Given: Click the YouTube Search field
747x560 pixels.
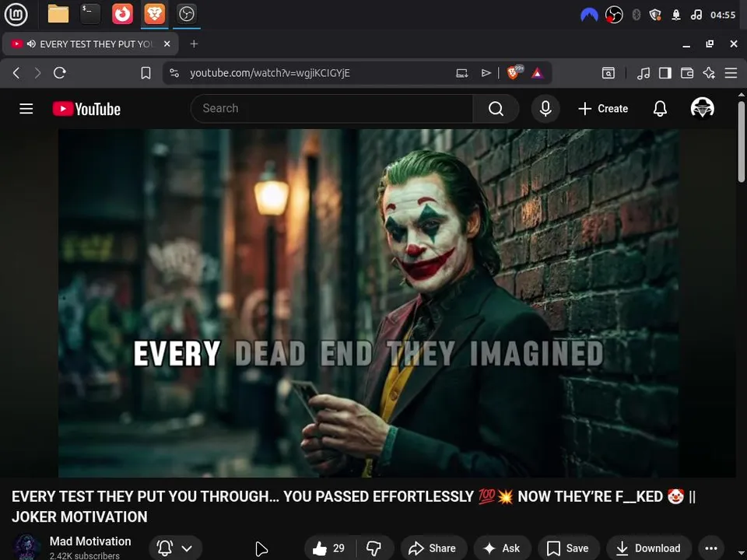Looking at the screenshot, I should pos(332,109).
